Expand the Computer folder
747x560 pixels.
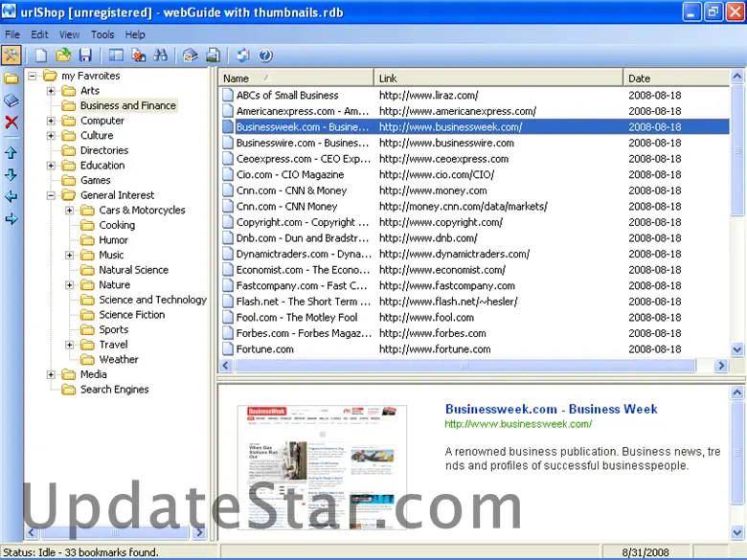click(51, 121)
